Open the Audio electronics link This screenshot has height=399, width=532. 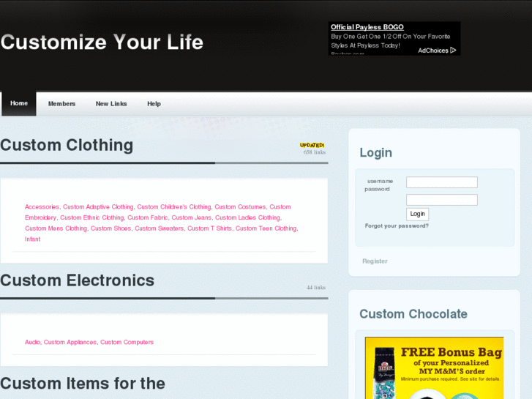point(33,342)
